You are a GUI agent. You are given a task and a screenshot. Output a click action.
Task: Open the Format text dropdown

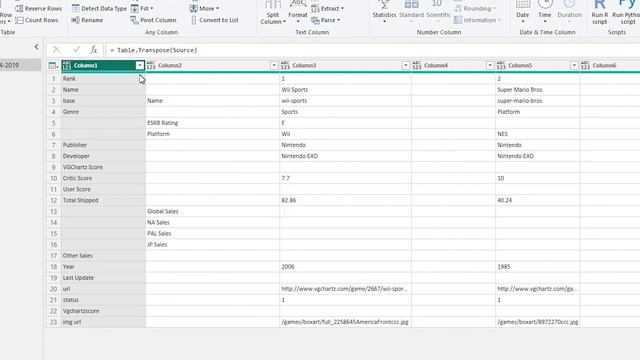(x=298, y=12)
